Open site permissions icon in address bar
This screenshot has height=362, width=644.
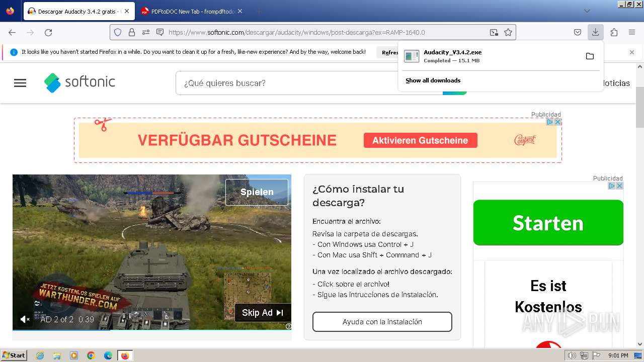pos(146,32)
